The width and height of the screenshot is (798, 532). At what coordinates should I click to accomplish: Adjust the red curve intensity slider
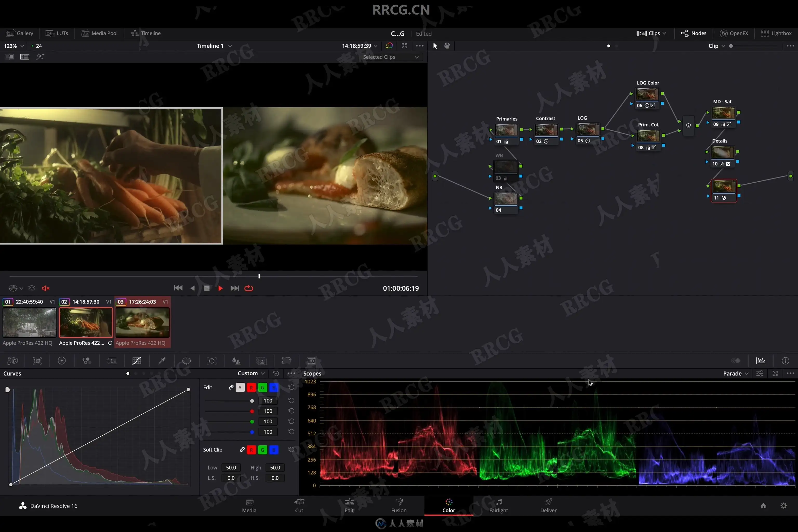252,411
